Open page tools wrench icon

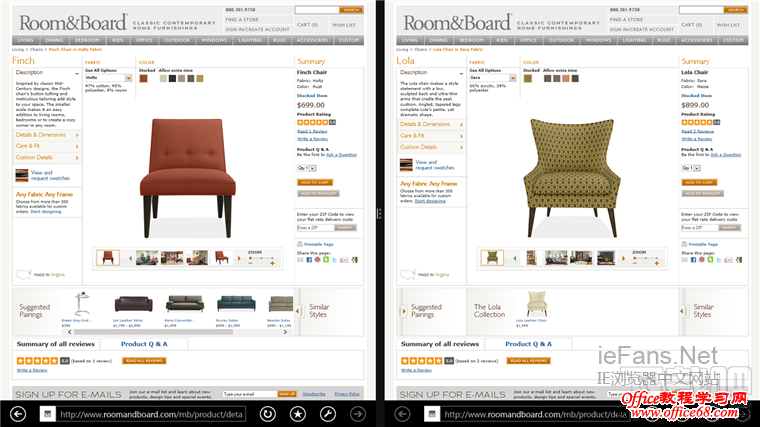(x=328, y=414)
